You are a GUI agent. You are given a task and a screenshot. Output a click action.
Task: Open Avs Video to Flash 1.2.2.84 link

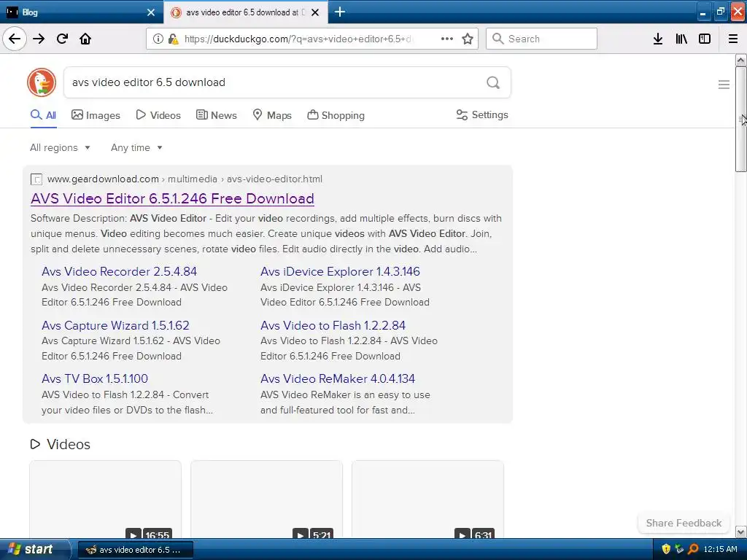point(333,325)
